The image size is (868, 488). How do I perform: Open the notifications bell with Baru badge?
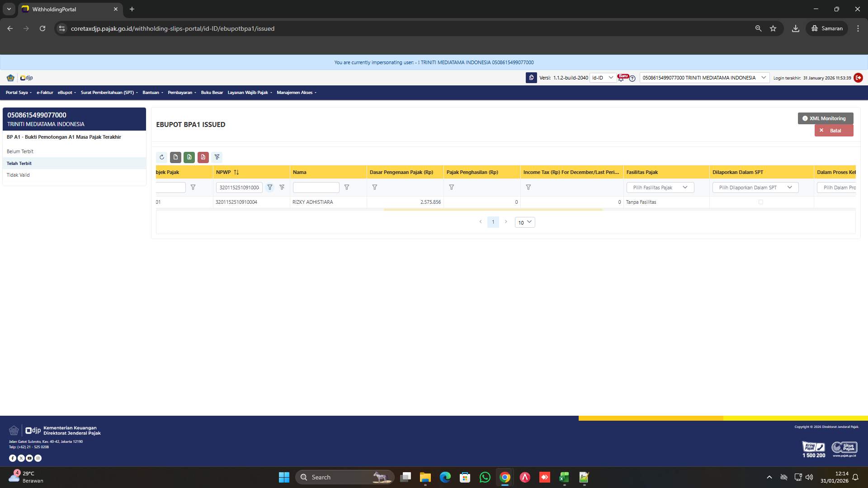[x=621, y=79]
